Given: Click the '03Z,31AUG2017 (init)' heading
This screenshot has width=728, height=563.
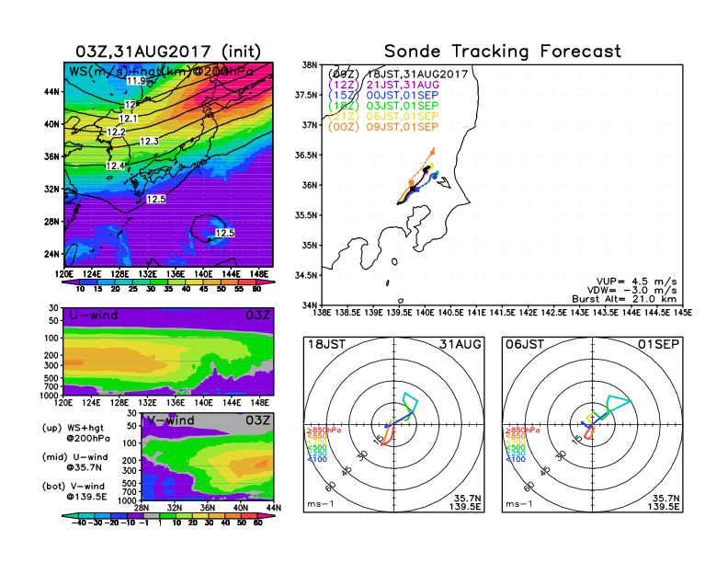Looking at the screenshot, I should point(168,52).
